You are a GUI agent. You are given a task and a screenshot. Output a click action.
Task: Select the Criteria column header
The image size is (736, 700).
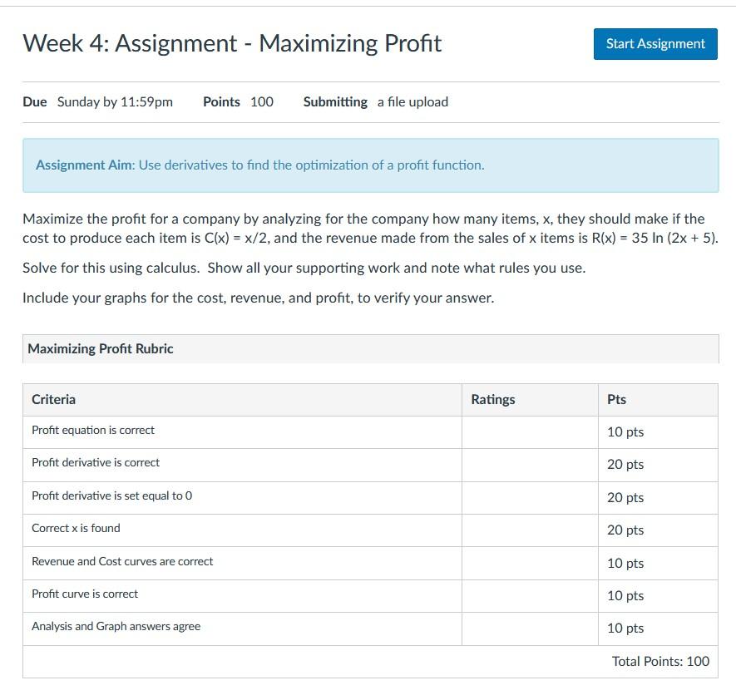pyautogui.click(x=53, y=399)
